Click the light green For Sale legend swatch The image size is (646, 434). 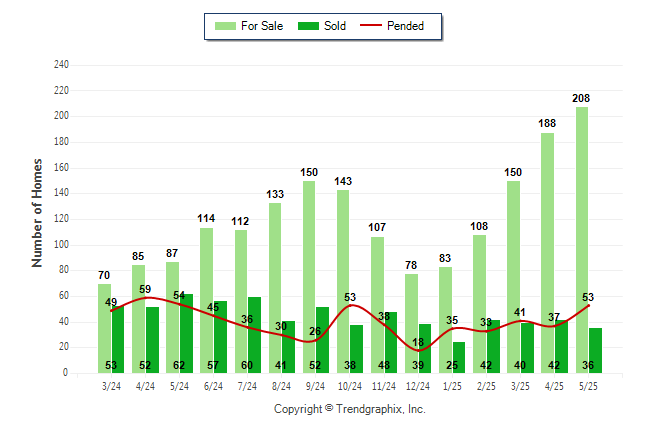click(x=225, y=26)
